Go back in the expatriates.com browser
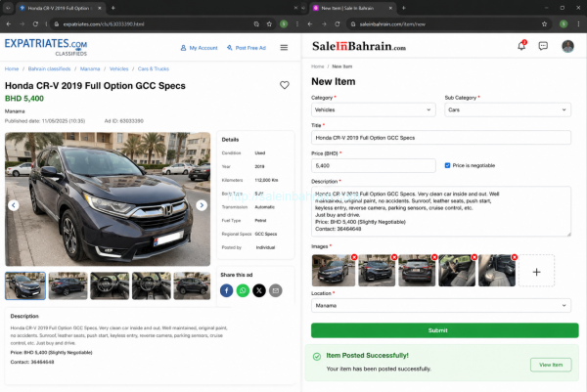Image resolution: width=587 pixels, height=392 pixels. 9,23
